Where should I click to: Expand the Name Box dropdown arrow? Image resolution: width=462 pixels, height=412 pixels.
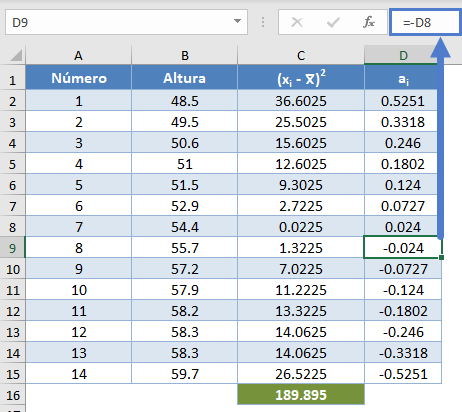(237, 22)
